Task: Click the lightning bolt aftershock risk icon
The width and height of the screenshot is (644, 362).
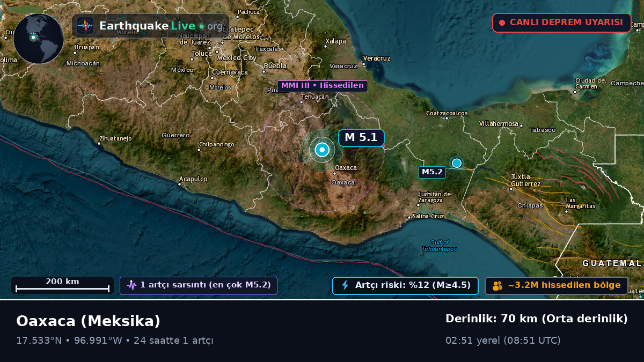Action: point(345,285)
